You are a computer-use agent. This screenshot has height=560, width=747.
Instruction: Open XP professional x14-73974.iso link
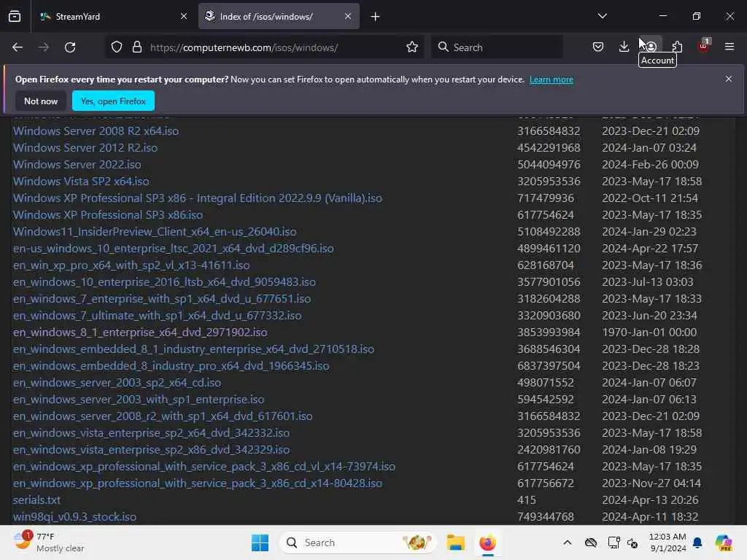(x=204, y=466)
